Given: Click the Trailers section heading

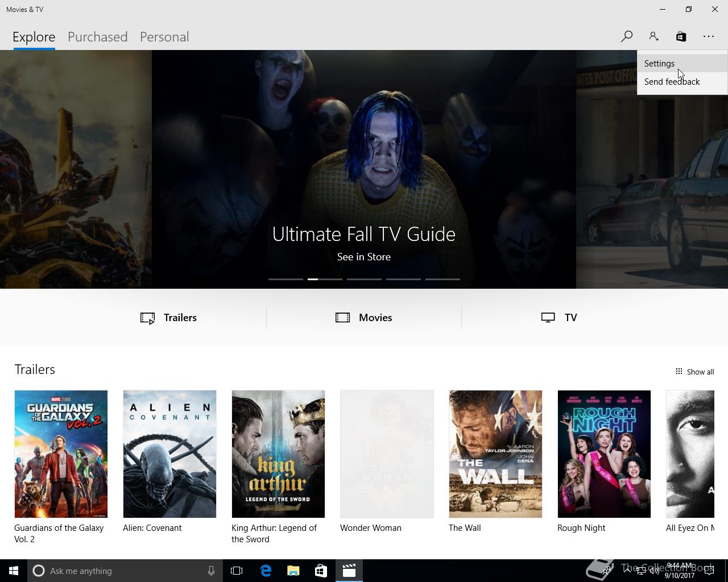Looking at the screenshot, I should point(35,369).
